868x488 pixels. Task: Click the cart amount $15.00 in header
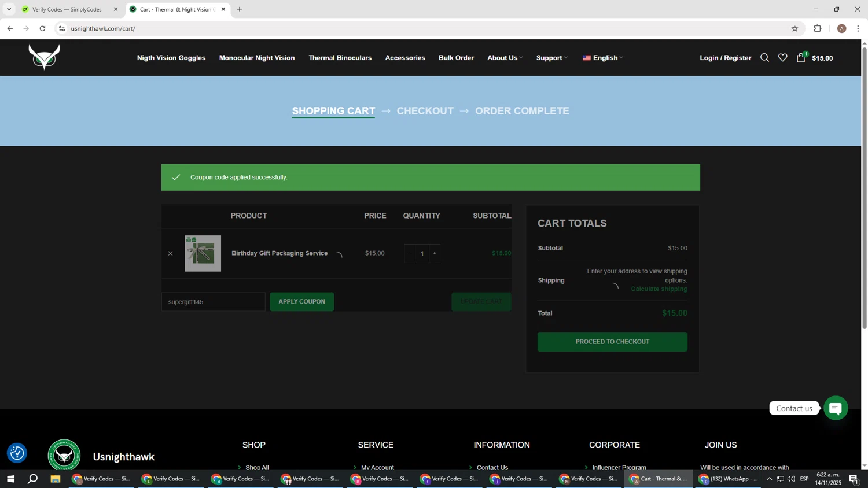point(822,58)
